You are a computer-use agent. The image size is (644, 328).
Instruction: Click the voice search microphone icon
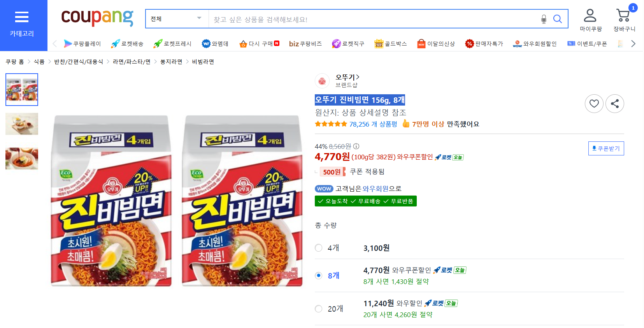tap(544, 19)
